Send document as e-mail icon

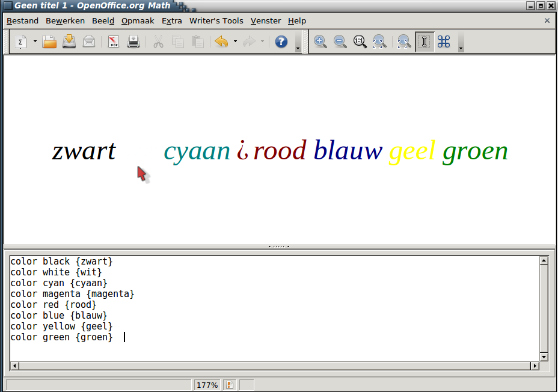coord(89,41)
